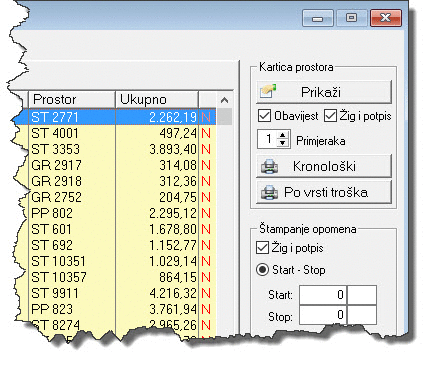The image size is (424, 368).
Task: Click the printer icon on Kronološki button
Action: (x=269, y=166)
